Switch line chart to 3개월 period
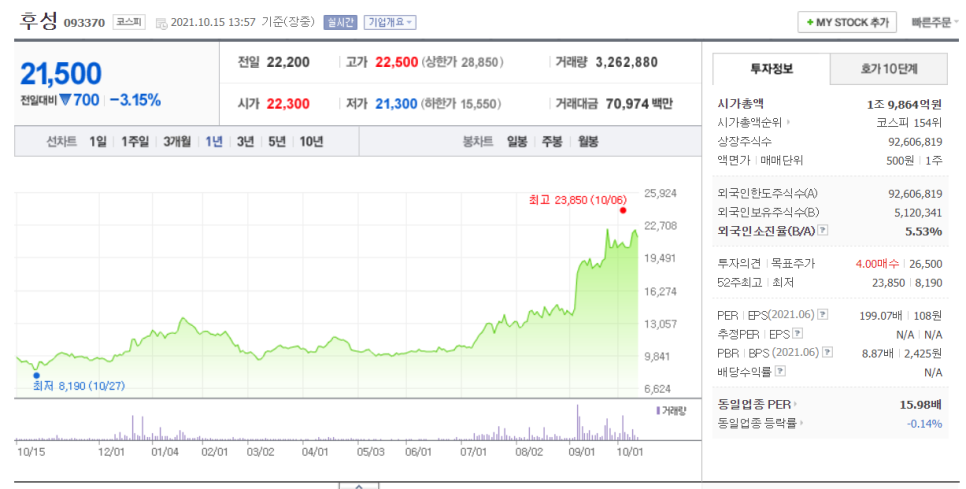This screenshot has width=966, height=489. coord(177,142)
